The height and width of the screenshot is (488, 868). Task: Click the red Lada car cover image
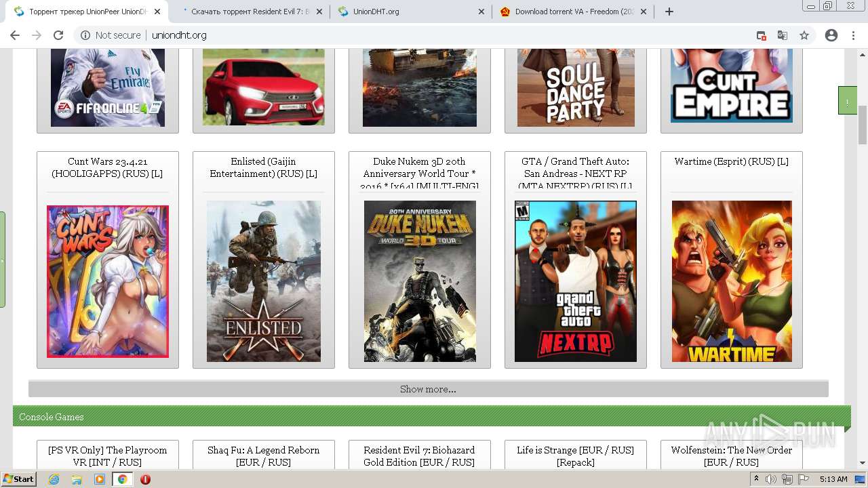point(264,87)
